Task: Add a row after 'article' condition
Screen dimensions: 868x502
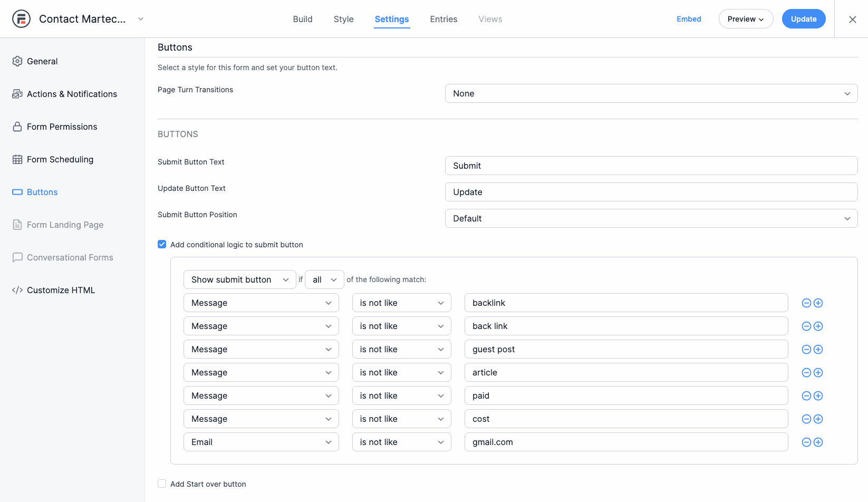Action: click(818, 373)
